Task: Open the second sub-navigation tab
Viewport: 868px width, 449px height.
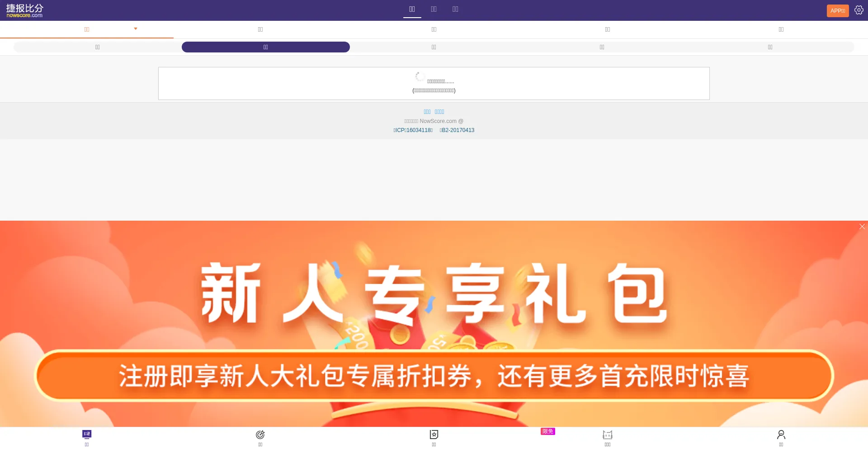Action: click(x=260, y=29)
